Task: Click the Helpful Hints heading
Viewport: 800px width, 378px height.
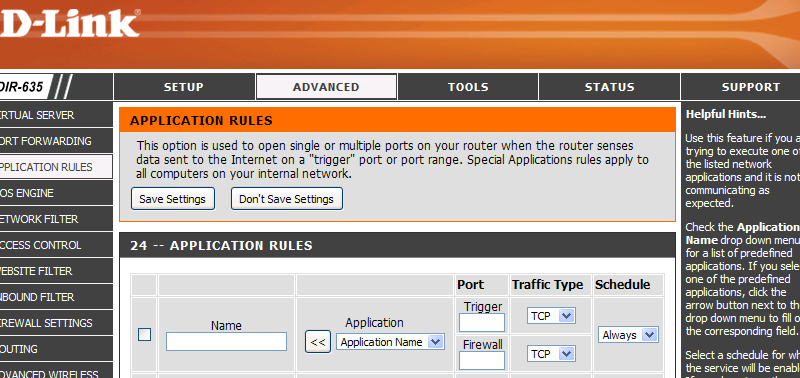Action: [726, 114]
